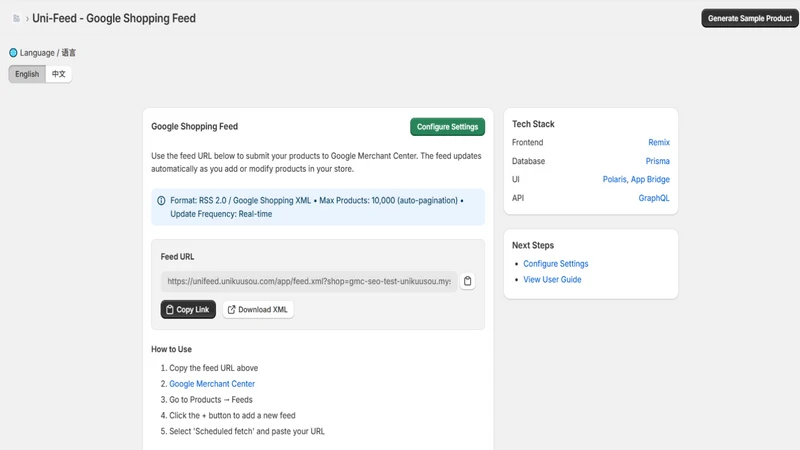Image resolution: width=800 pixels, height=450 pixels.
Task: Click the info icon in format banner
Action: coord(161,201)
